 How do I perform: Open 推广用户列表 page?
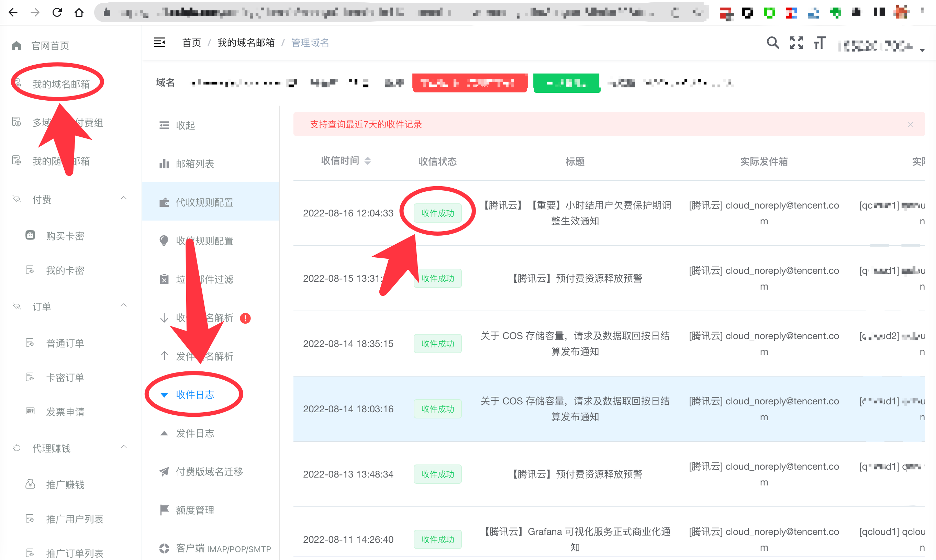coord(75,519)
